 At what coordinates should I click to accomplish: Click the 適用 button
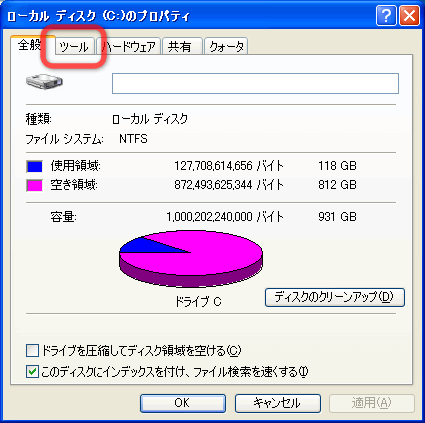pos(372,403)
